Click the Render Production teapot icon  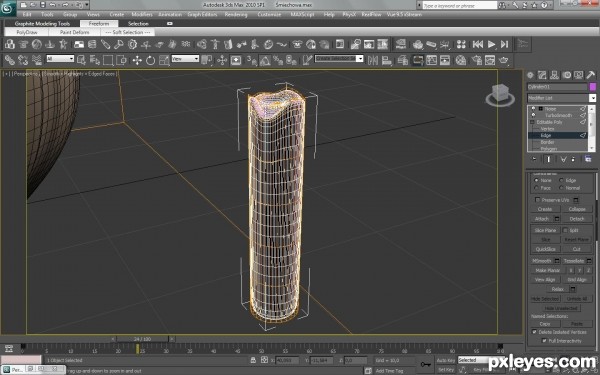pyautogui.click(x=504, y=60)
